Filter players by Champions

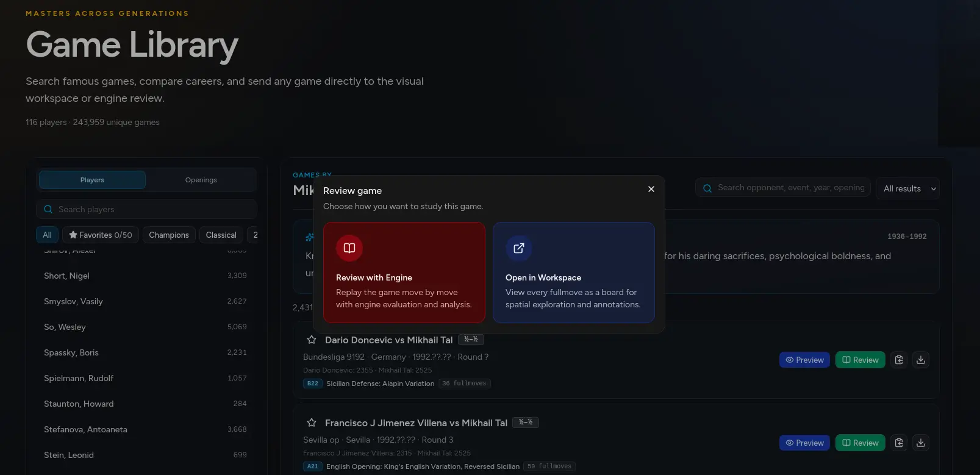(169, 235)
